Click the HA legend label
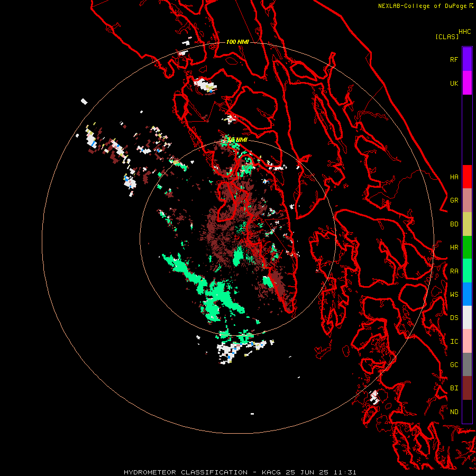This screenshot has height=476, width=476. click(x=454, y=177)
